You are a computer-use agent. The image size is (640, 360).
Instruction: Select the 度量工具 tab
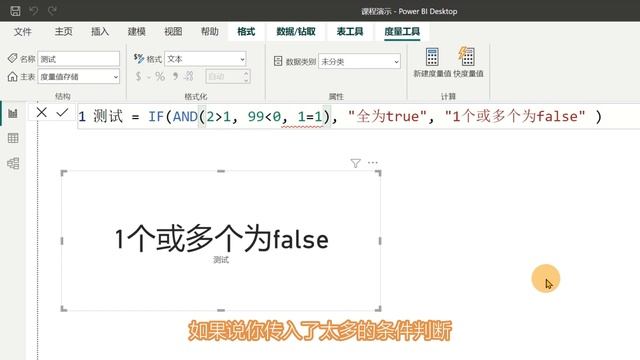point(402,31)
